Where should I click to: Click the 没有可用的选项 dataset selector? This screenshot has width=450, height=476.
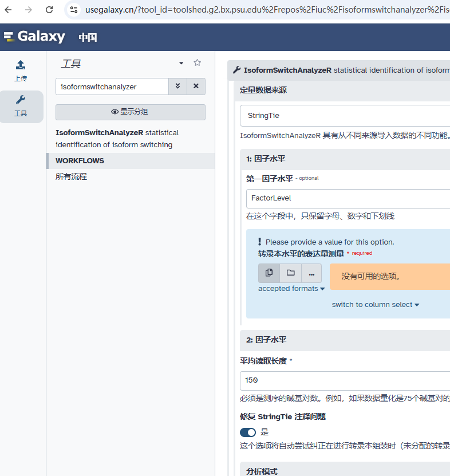point(390,277)
